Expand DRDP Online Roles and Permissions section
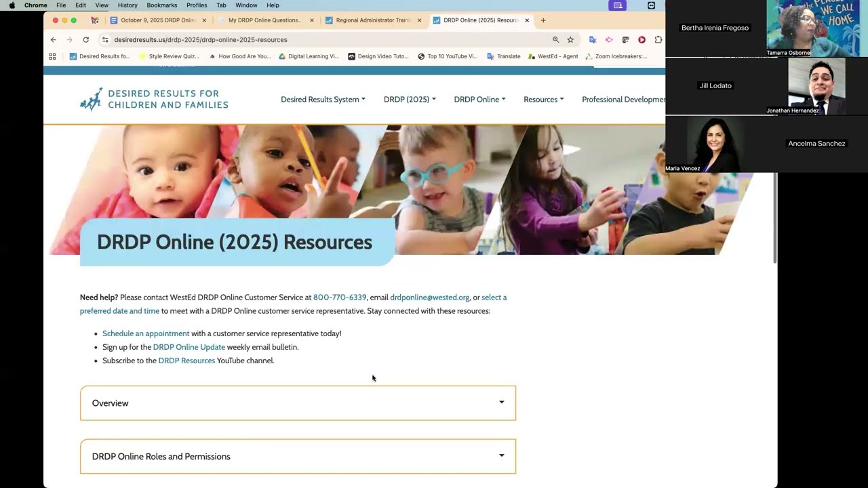 click(x=298, y=456)
